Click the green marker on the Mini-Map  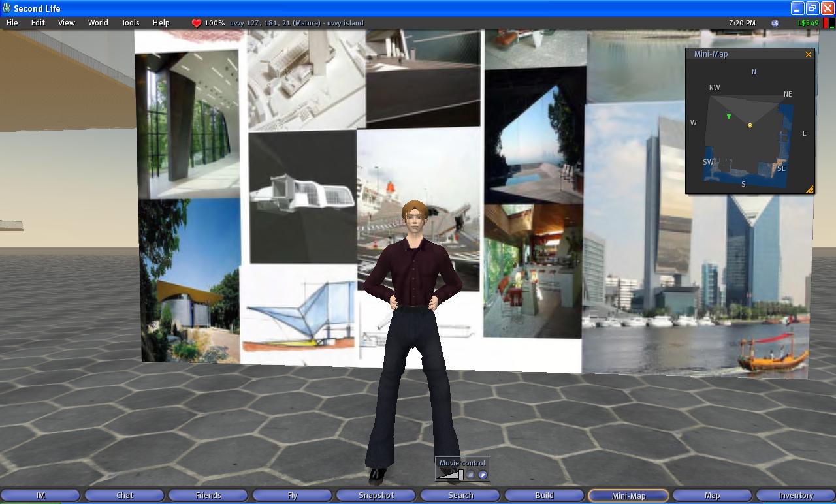point(729,117)
